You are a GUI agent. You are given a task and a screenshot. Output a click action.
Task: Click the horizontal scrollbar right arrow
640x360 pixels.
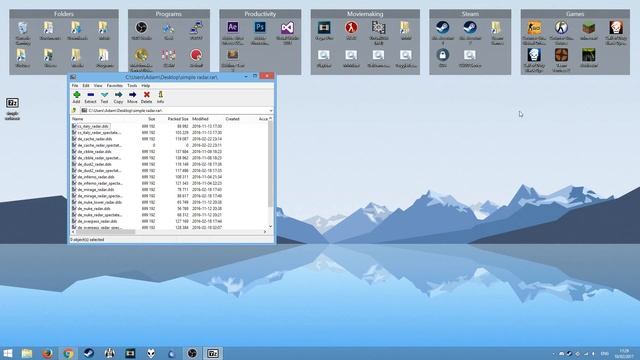coord(265,232)
